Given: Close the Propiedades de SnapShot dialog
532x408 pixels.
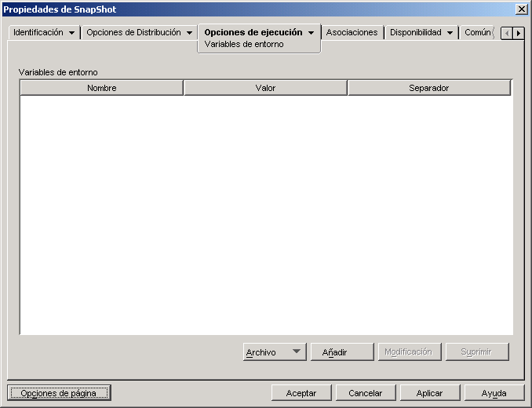Looking at the screenshot, I should (521, 9).
